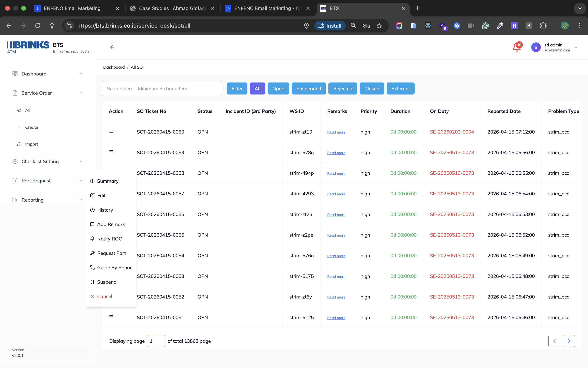This screenshot has height=368, width=588.
Task: Go to previous page arrow
Action: [x=554, y=341]
